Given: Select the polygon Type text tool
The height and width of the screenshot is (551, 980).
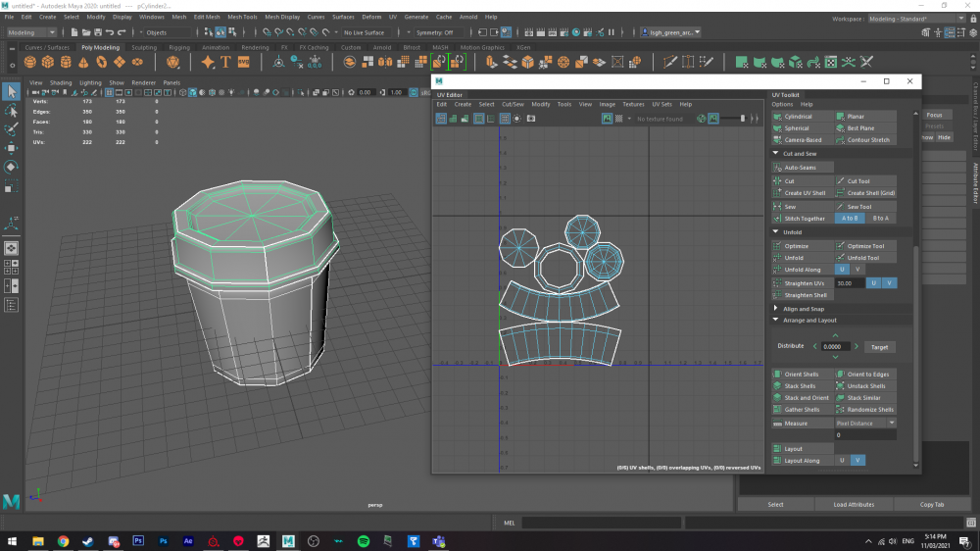Looking at the screenshot, I should (x=225, y=62).
